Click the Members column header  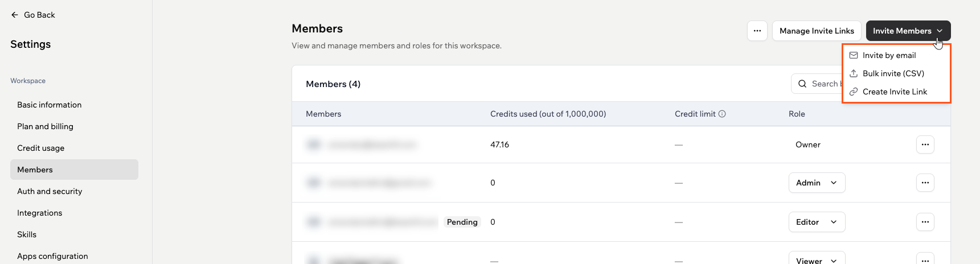click(x=323, y=114)
